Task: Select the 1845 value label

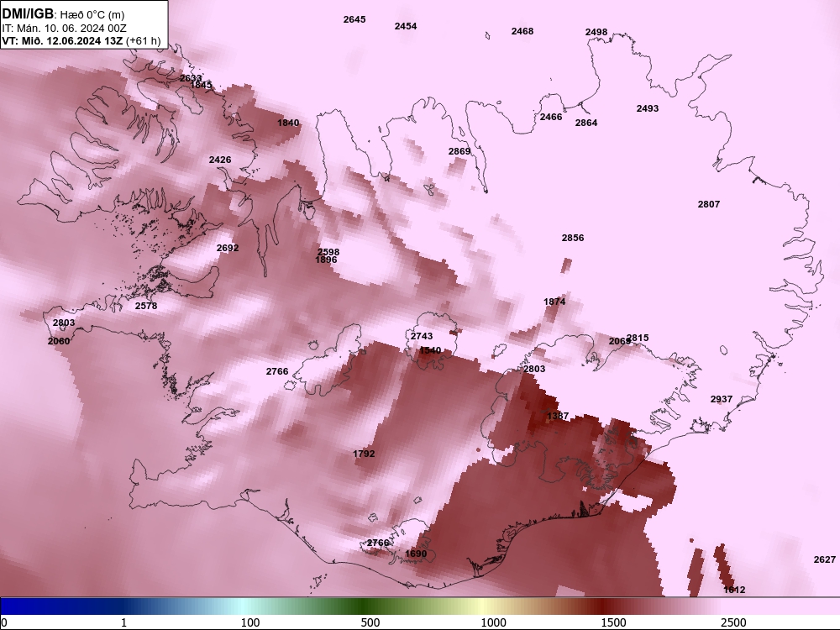Action: click(201, 85)
